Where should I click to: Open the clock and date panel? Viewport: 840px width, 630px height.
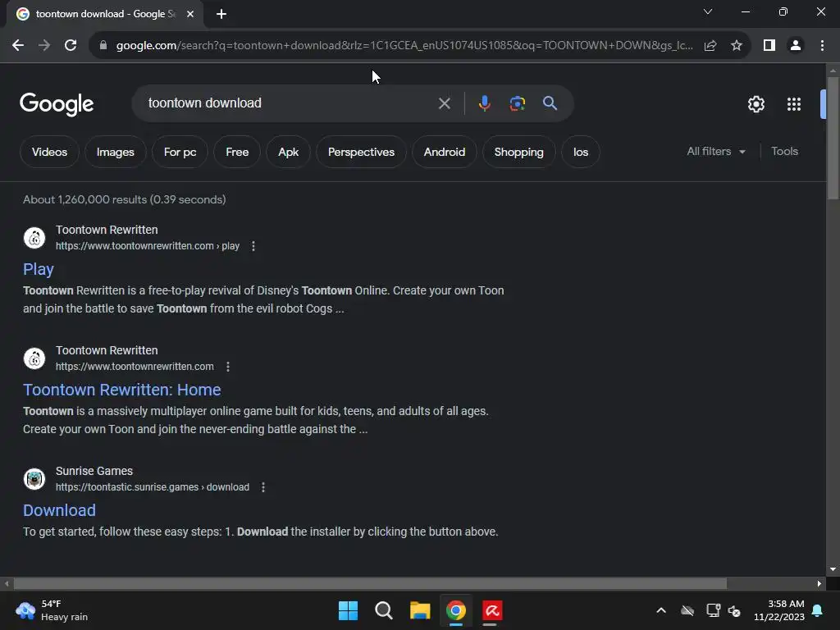(x=779, y=610)
